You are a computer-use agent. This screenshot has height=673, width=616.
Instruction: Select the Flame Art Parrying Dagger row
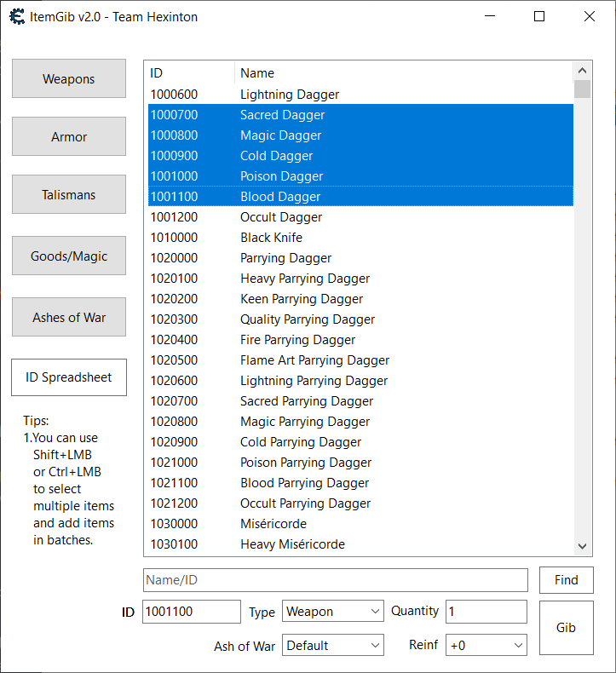(360, 360)
